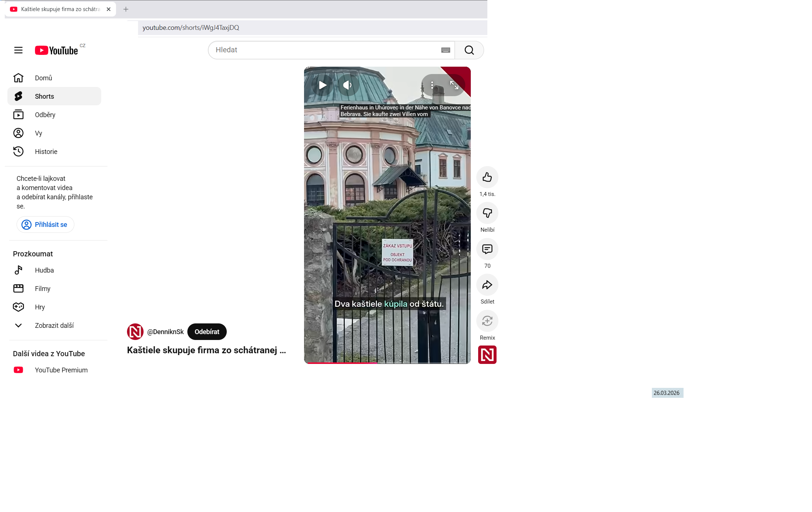This screenshot has height=512, width=812.
Task: Click the Remix icon
Action: pyautogui.click(x=487, y=321)
